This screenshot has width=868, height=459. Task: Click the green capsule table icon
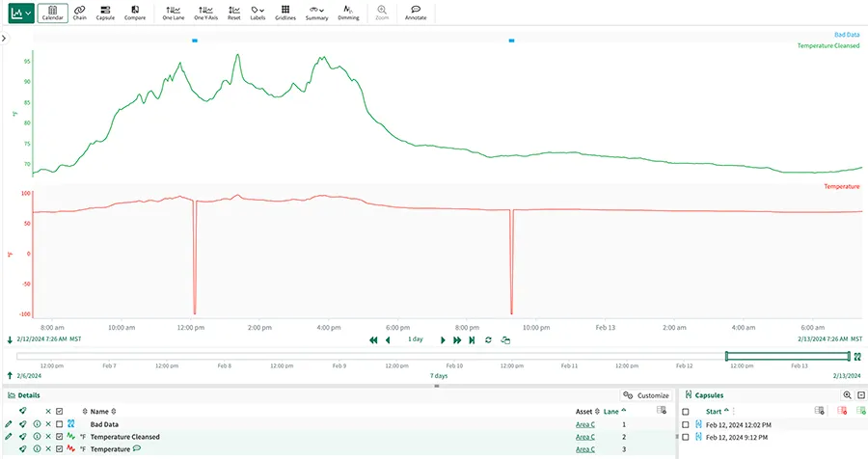click(861, 410)
